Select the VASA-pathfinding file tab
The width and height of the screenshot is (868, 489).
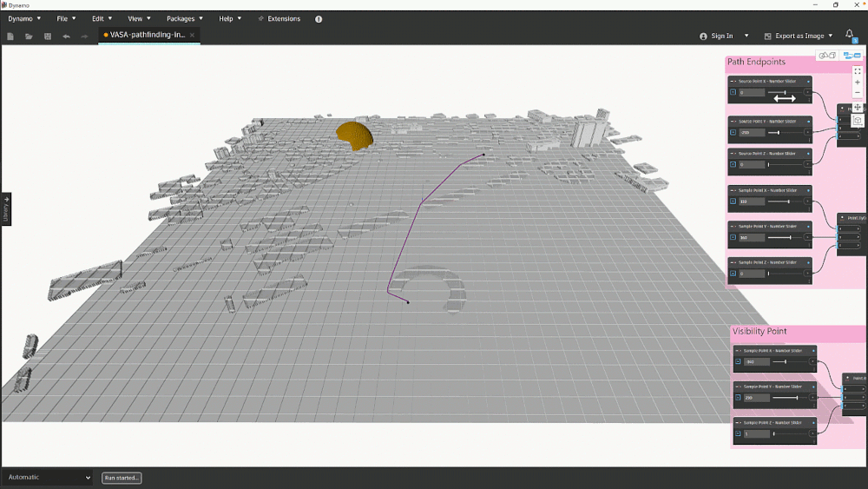[148, 36]
